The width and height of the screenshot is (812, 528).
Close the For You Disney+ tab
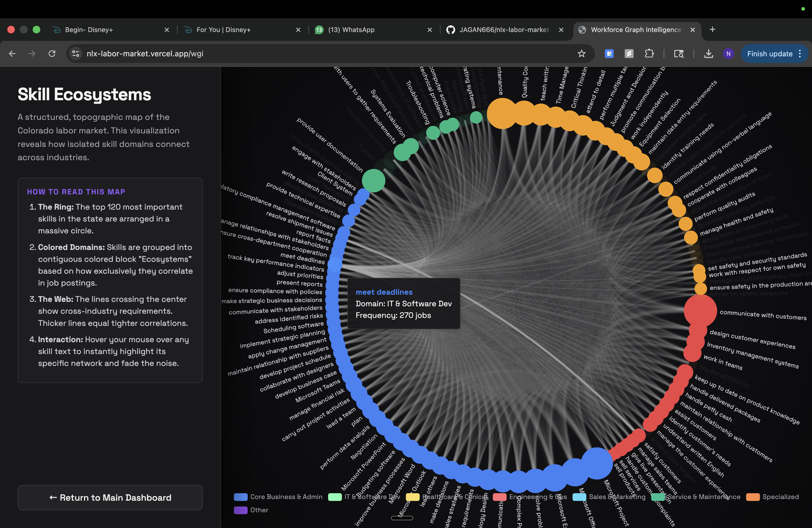[x=298, y=30]
